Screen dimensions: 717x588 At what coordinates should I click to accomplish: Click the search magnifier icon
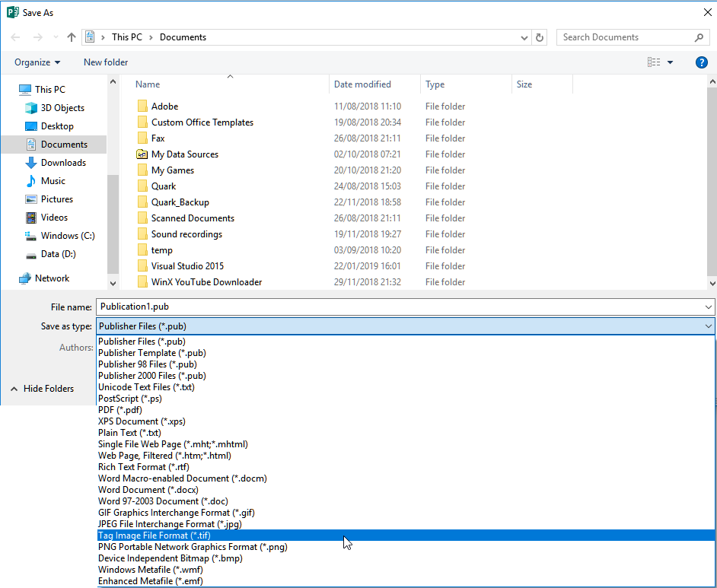(x=699, y=37)
